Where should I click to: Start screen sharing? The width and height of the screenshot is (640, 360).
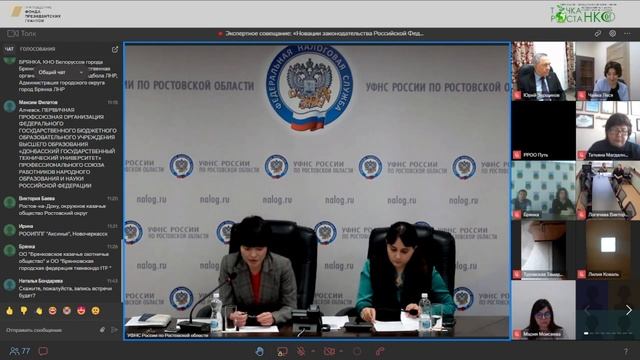click(x=282, y=351)
